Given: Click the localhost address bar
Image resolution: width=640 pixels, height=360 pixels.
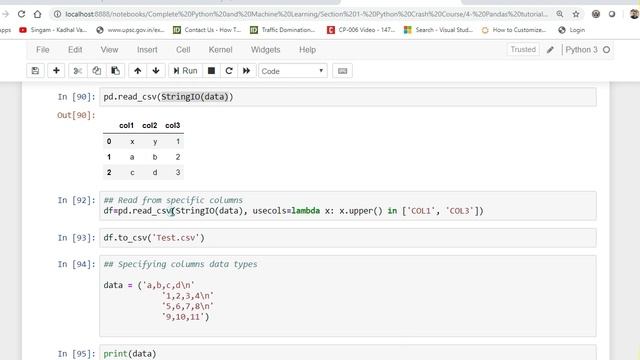Looking at the screenshot, I should 306,14.
